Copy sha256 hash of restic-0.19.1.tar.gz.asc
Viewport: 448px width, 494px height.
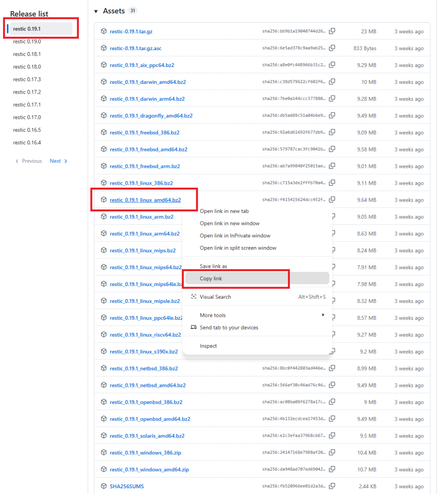pyautogui.click(x=332, y=48)
